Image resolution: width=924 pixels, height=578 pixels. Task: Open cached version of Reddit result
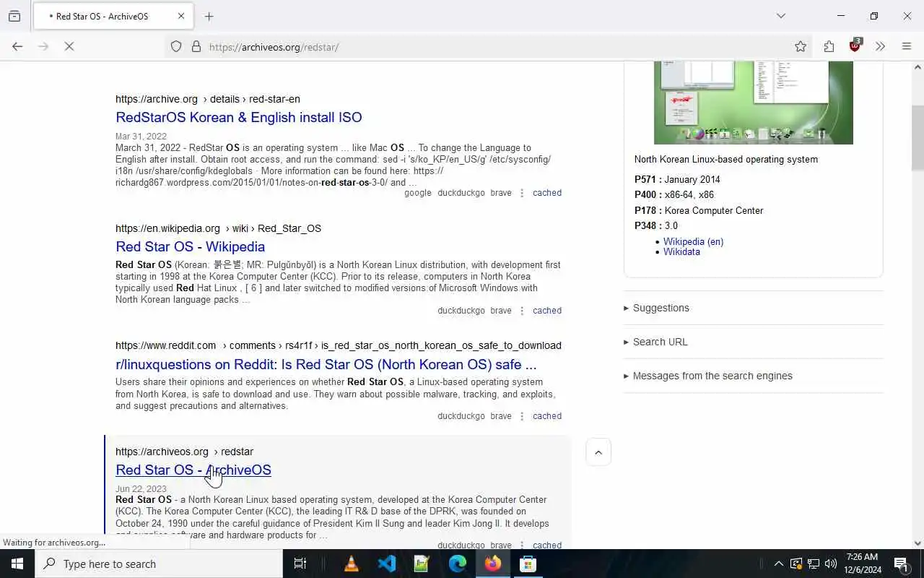point(547,416)
